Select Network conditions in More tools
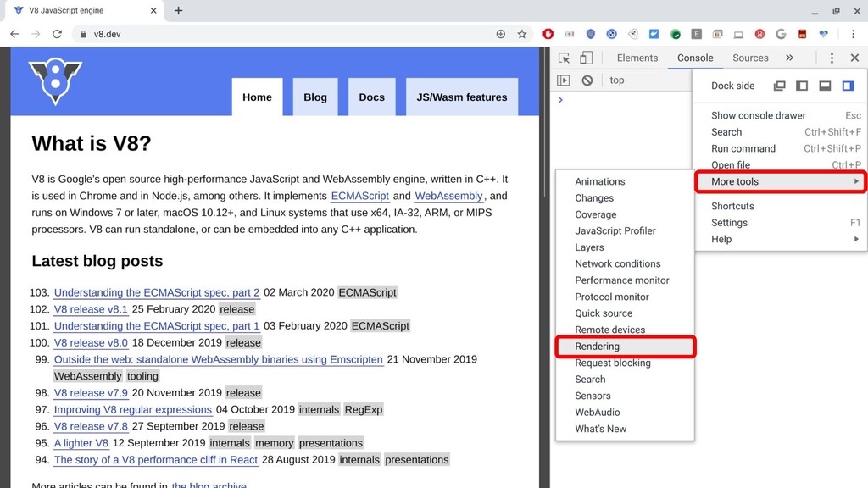868x488 pixels. point(625,264)
